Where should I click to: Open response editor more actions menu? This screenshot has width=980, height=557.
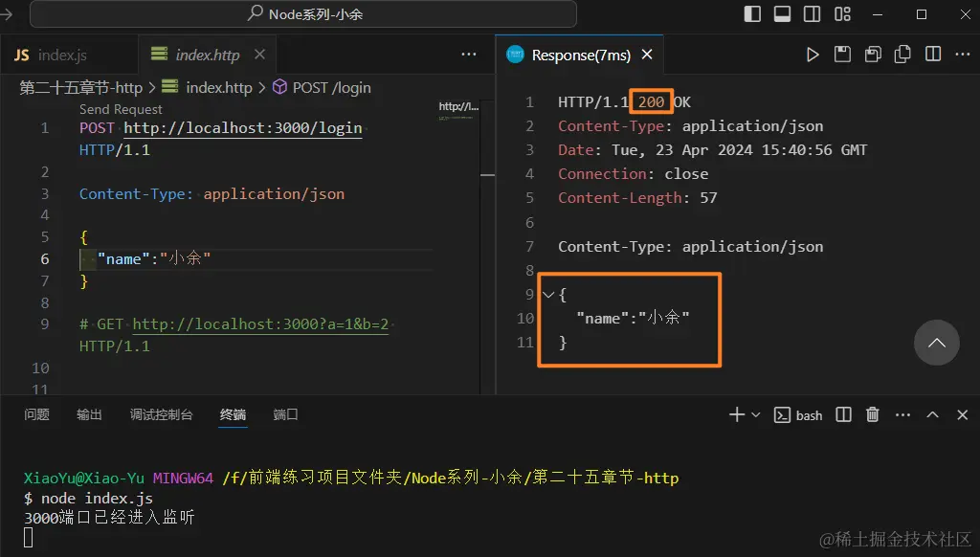click(x=963, y=55)
